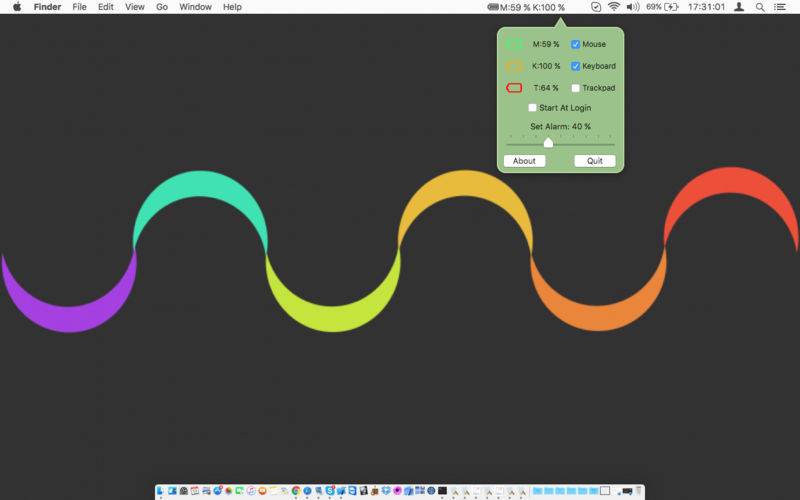The width and height of the screenshot is (800, 500).
Task: Open the globe icon in the Dock
Action: pyautogui.click(x=431, y=491)
